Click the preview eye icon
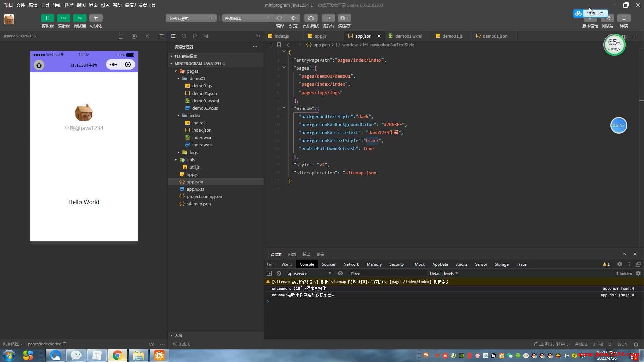The width and height of the screenshot is (644, 362). [293, 18]
